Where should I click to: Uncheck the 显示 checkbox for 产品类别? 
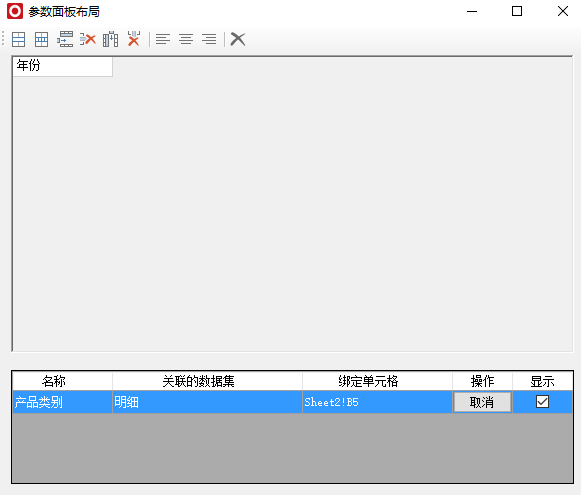542,402
